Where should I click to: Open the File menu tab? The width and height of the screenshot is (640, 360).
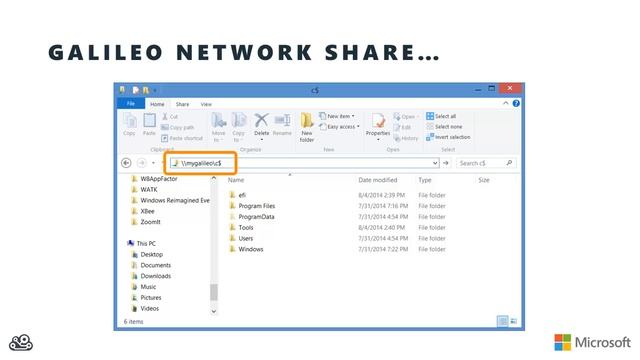[131, 104]
